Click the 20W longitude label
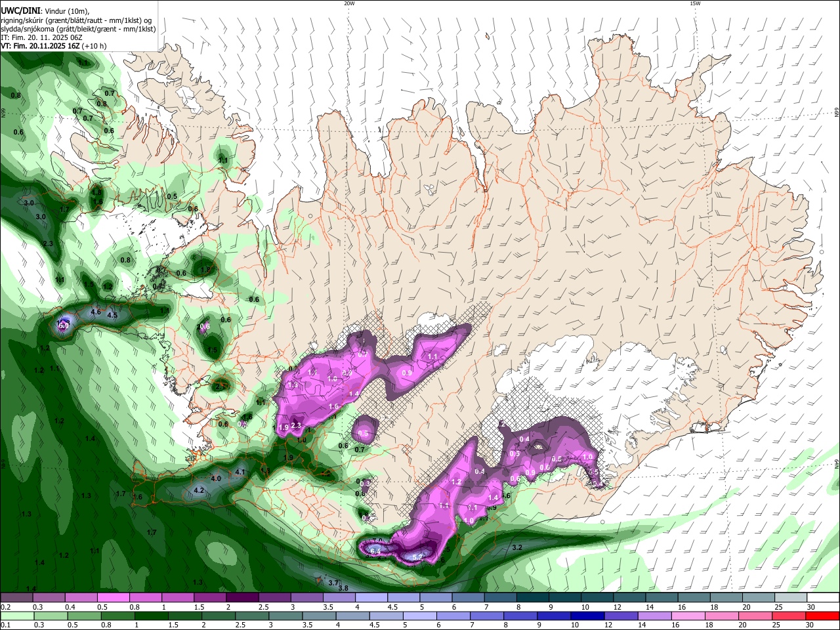 click(349, 3)
